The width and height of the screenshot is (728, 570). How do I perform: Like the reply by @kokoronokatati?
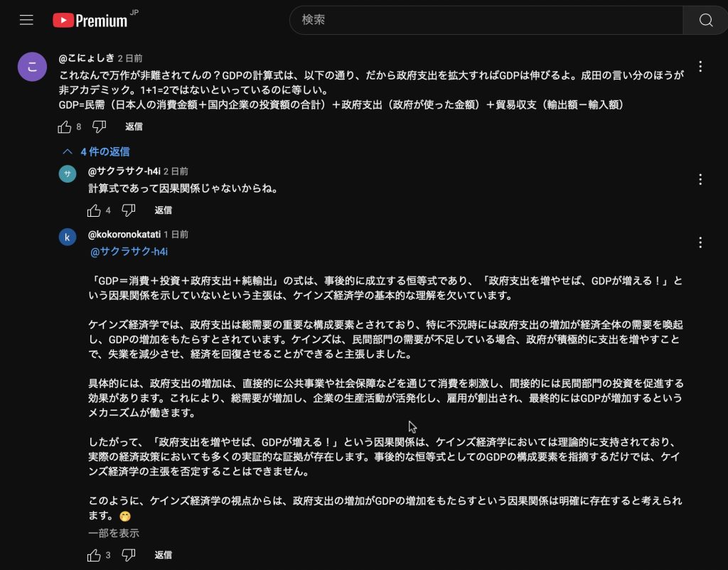94,555
